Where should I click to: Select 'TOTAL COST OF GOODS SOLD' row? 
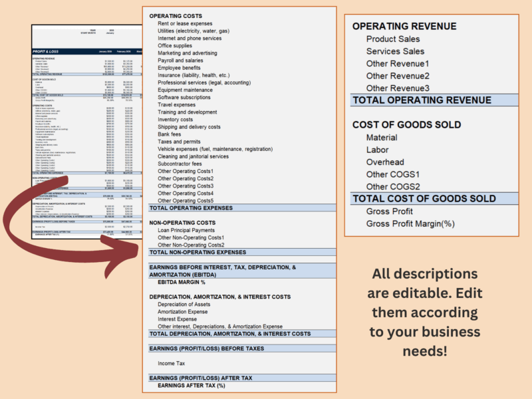pos(435,198)
